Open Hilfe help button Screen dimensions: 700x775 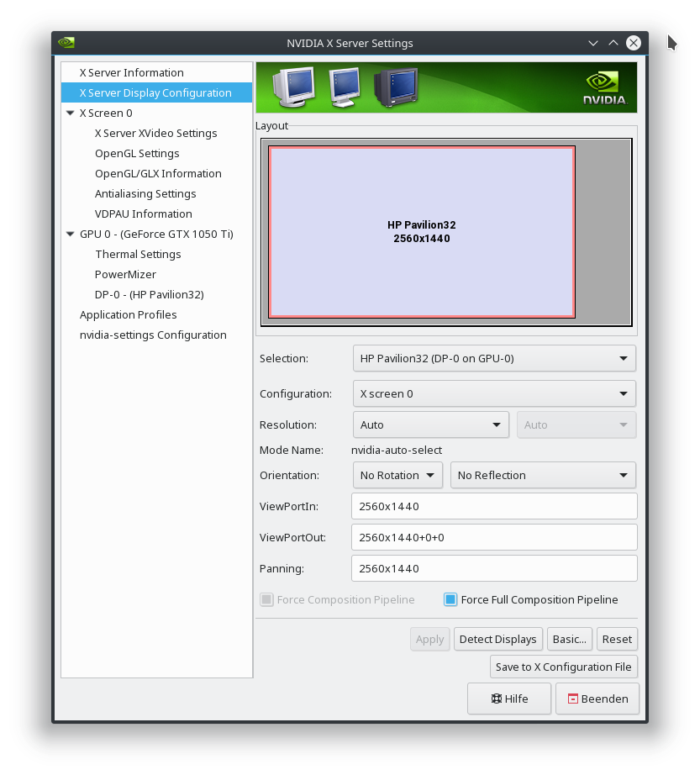click(509, 699)
